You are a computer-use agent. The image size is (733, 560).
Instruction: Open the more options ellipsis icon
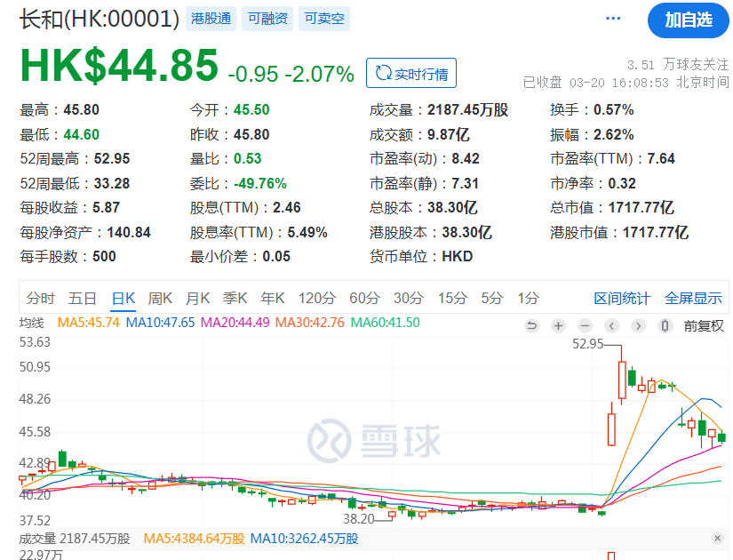[612, 18]
